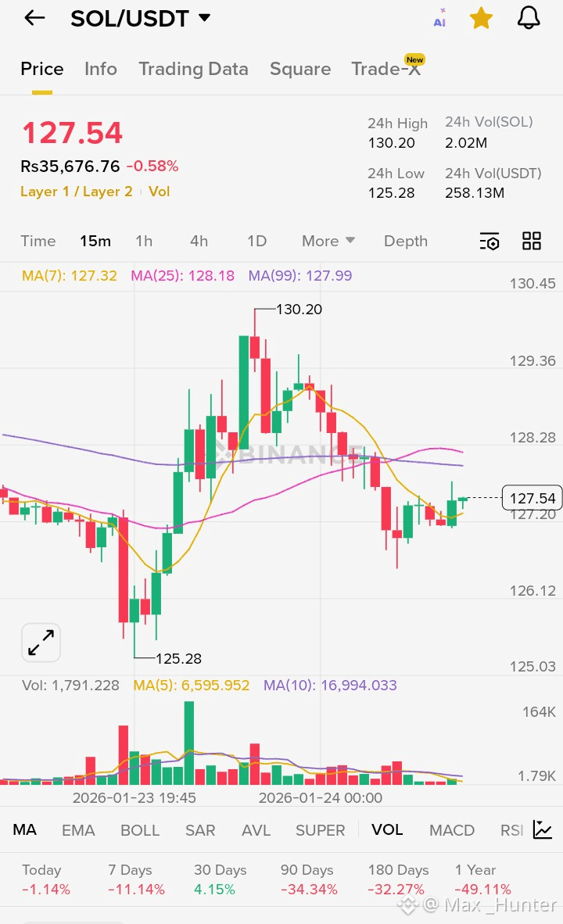Tap the 24h Low value 125.28

pyautogui.click(x=392, y=193)
